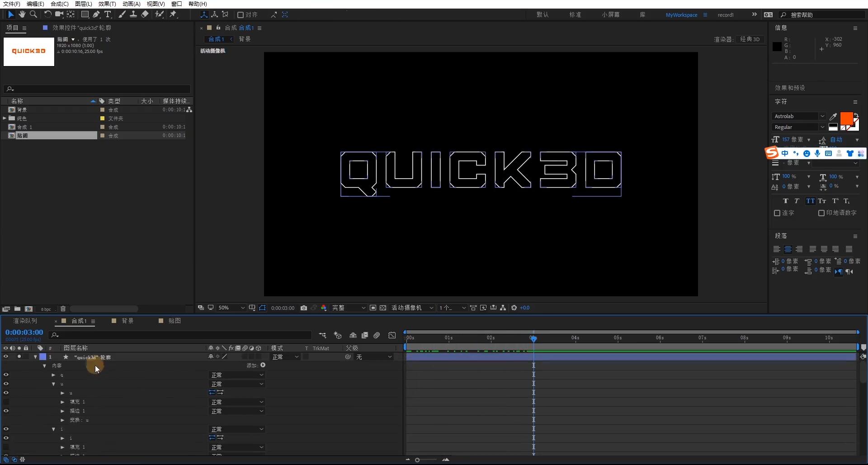Open the 活动摄像机 view dropdown
This screenshot has width=868, height=465.
click(412, 308)
